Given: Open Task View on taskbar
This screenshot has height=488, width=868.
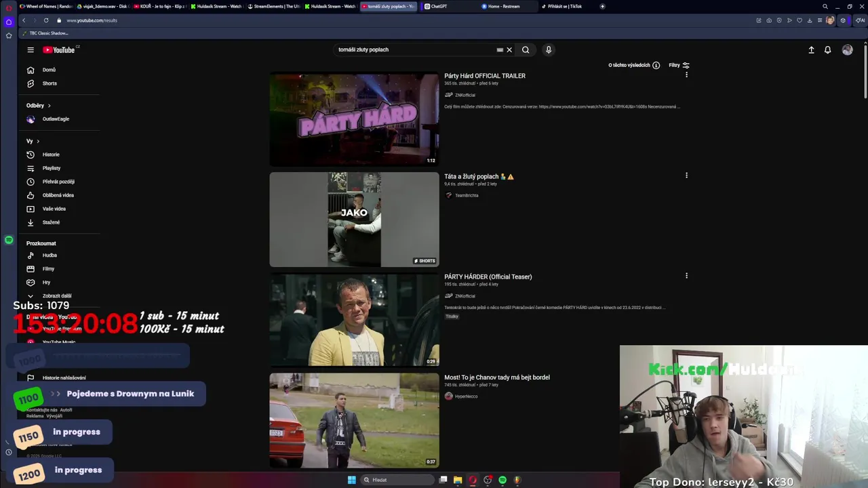Looking at the screenshot, I should 443,480.
